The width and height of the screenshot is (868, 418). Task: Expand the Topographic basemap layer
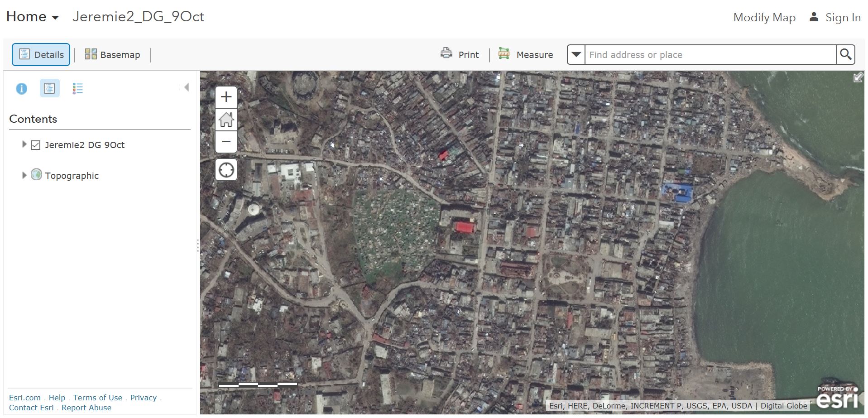pyautogui.click(x=24, y=175)
